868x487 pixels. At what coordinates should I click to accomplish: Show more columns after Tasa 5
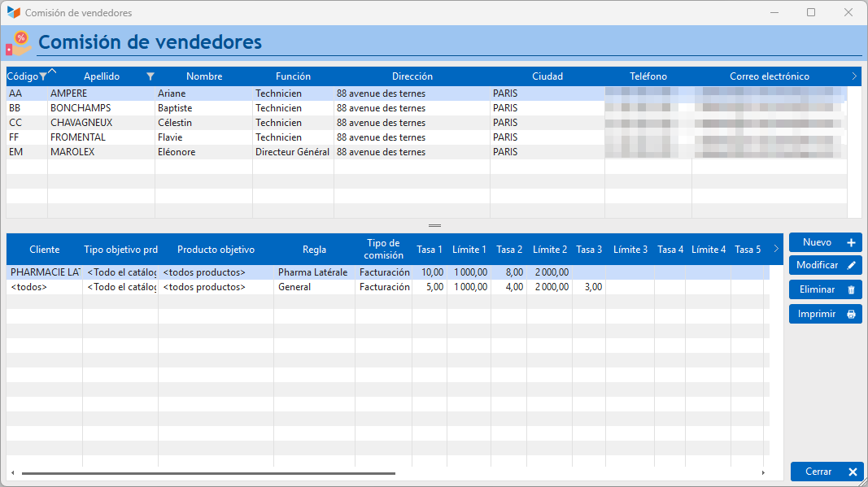click(x=775, y=249)
